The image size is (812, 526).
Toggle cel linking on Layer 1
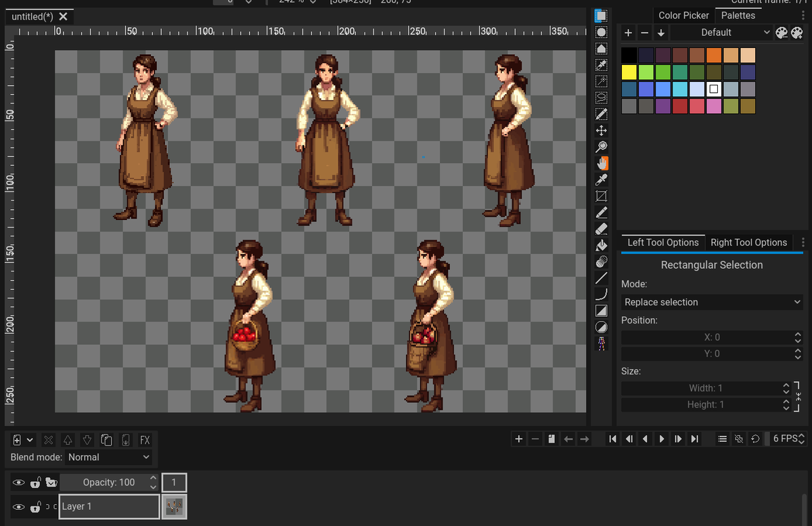pos(51,507)
